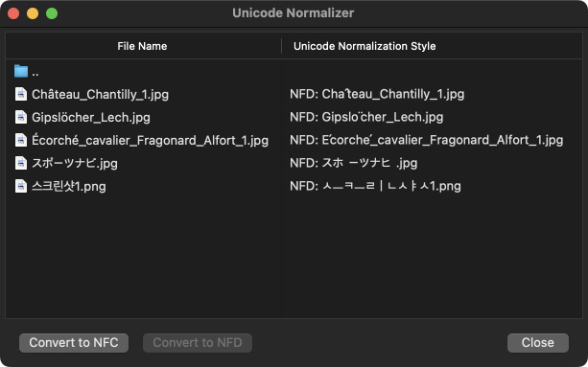Click the green zoom window button
Screen dimensions: 588x367
coord(52,13)
